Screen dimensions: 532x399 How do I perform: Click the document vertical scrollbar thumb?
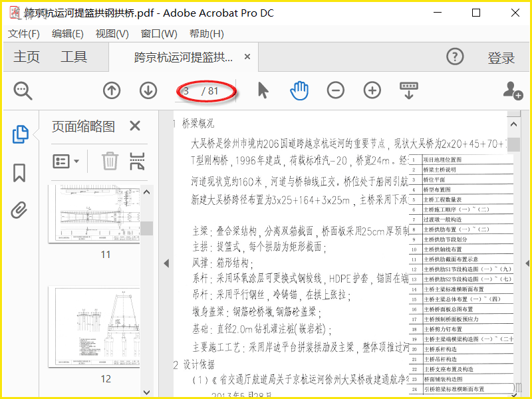tap(513, 144)
